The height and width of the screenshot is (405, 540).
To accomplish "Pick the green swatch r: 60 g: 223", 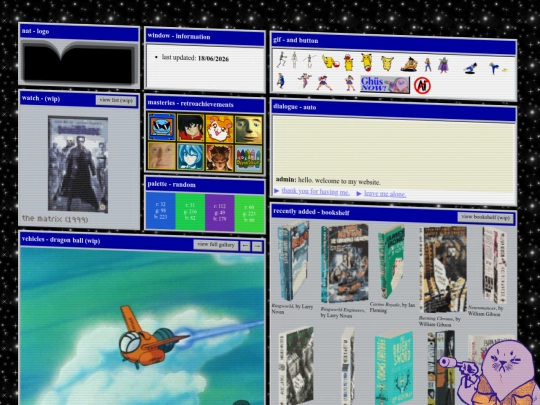I will tap(249, 214).
